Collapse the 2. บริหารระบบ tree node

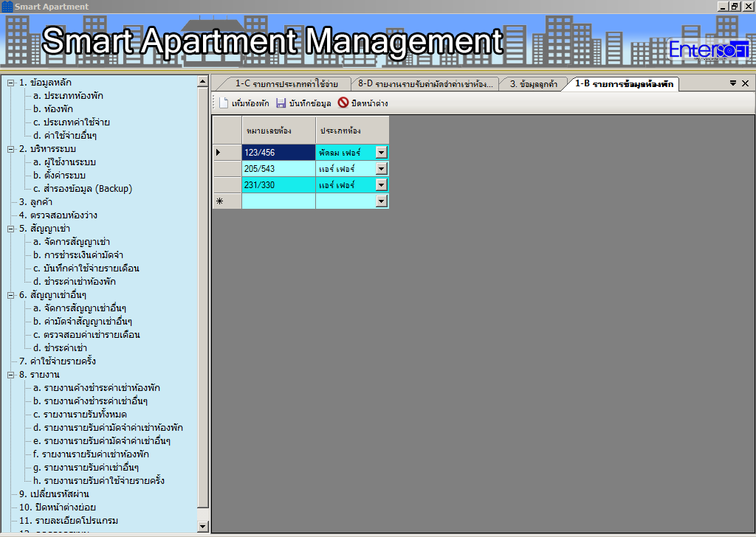10,149
